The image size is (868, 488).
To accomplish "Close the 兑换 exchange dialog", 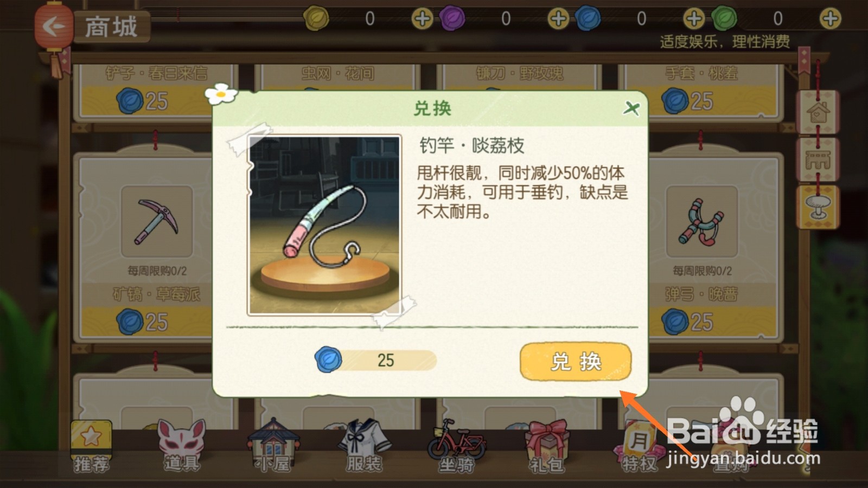I will pyautogui.click(x=631, y=108).
